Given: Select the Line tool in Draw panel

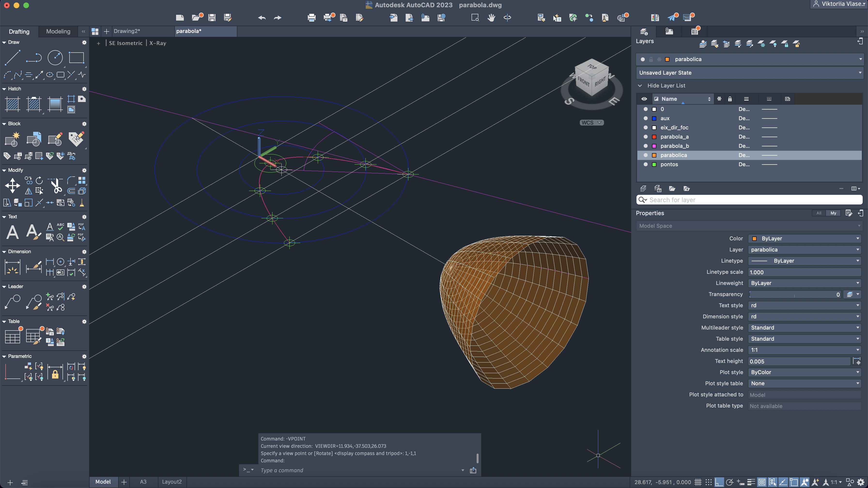Looking at the screenshot, I should pyautogui.click(x=12, y=58).
